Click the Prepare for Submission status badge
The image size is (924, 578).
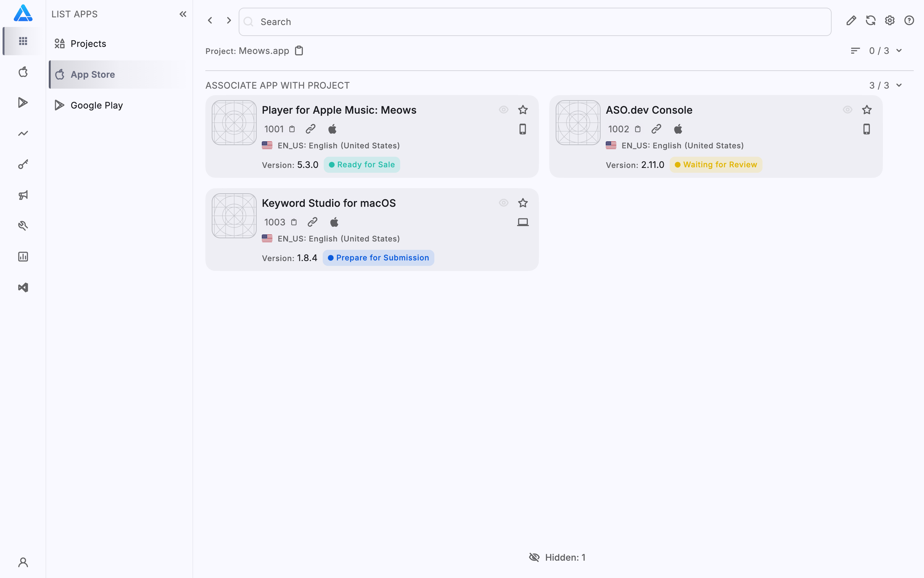(x=378, y=258)
